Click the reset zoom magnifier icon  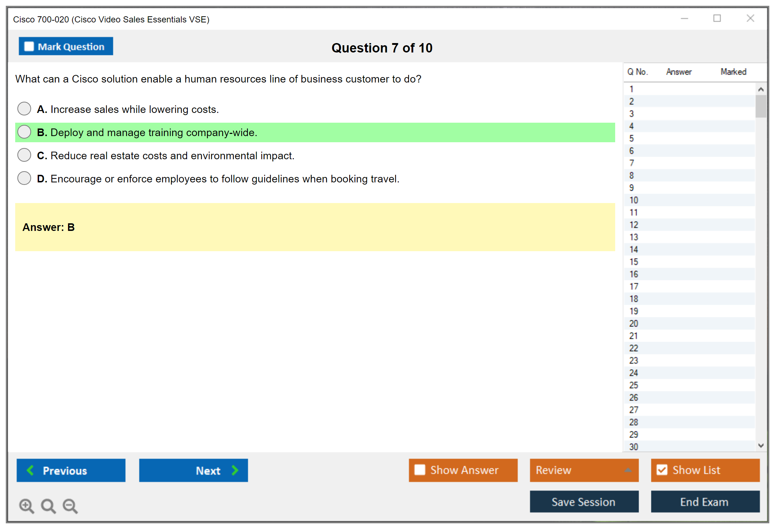click(x=48, y=506)
